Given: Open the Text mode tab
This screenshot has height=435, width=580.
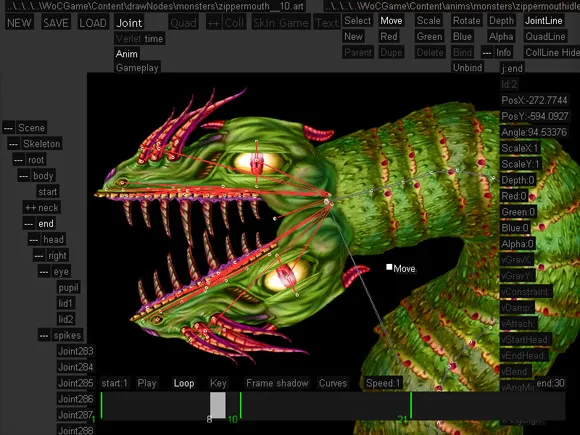Looking at the screenshot, I should [327, 23].
